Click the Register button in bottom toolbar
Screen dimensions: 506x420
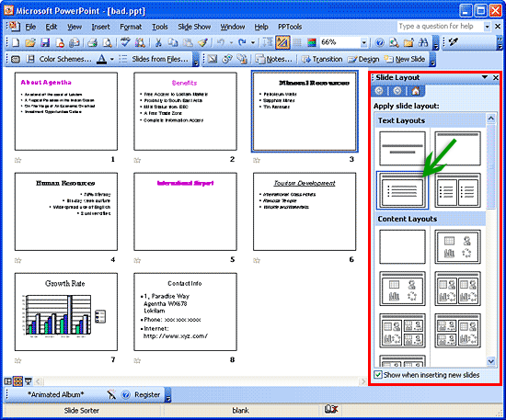(147, 394)
